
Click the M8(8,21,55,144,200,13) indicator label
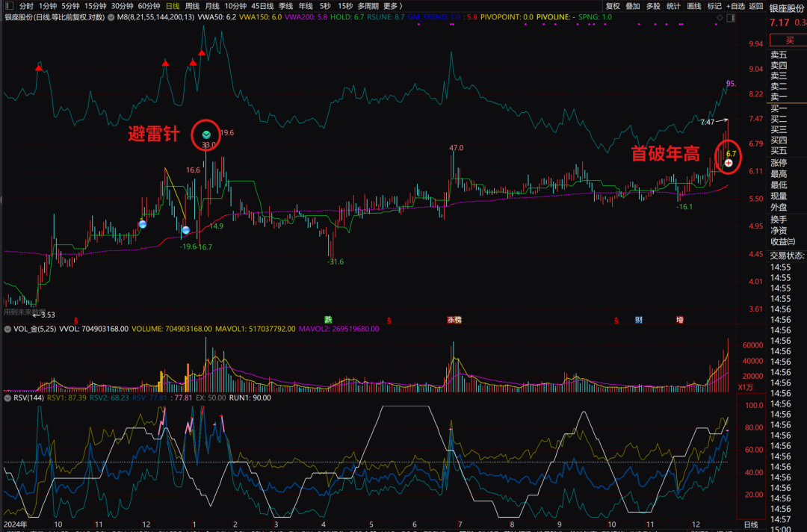pos(156,17)
